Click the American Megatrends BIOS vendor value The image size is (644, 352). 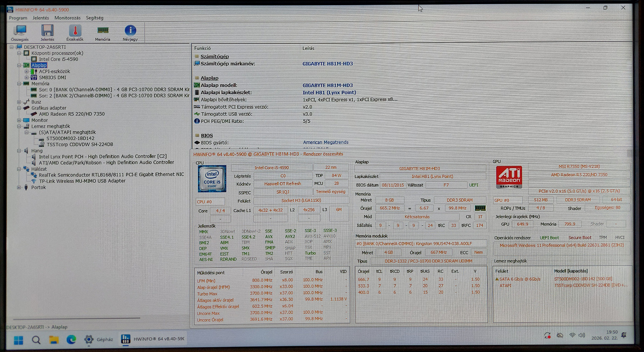point(325,142)
